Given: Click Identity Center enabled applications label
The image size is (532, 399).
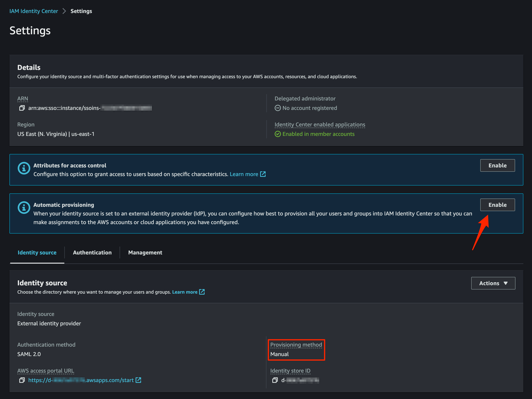Looking at the screenshot, I should click(320, 124).
